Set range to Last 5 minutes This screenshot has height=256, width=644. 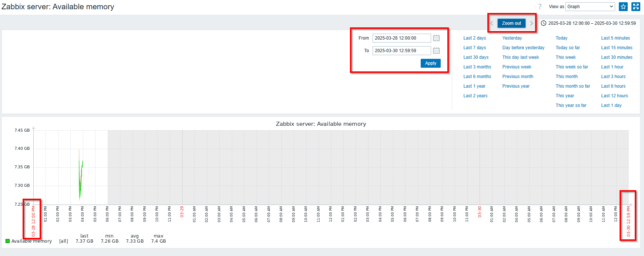click(x=615, y=38)
